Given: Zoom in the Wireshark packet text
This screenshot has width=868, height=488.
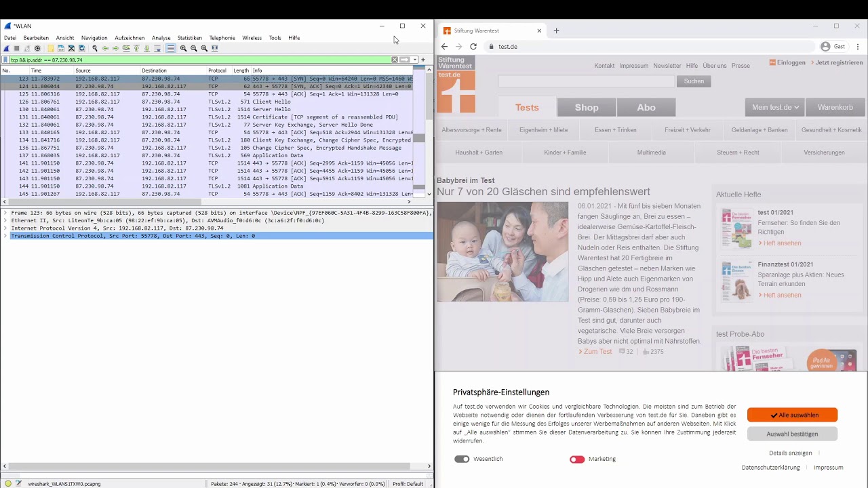Looking at the screenshot, I should click(183, 48).
